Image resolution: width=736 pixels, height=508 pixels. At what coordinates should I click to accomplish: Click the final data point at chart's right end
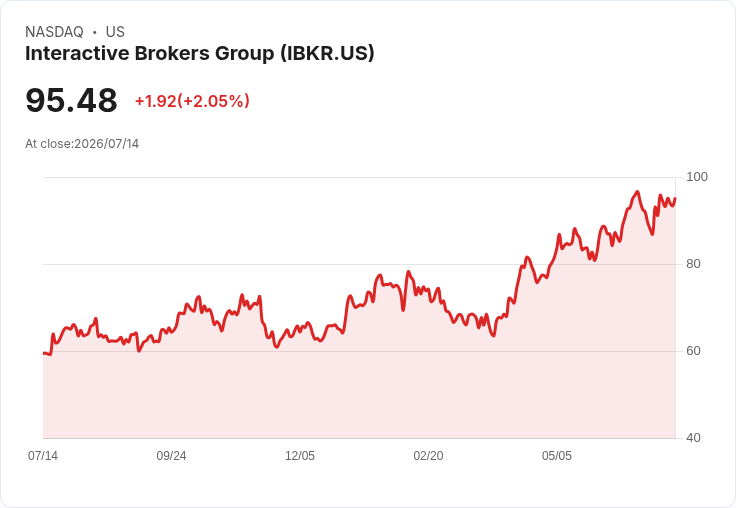675,198
